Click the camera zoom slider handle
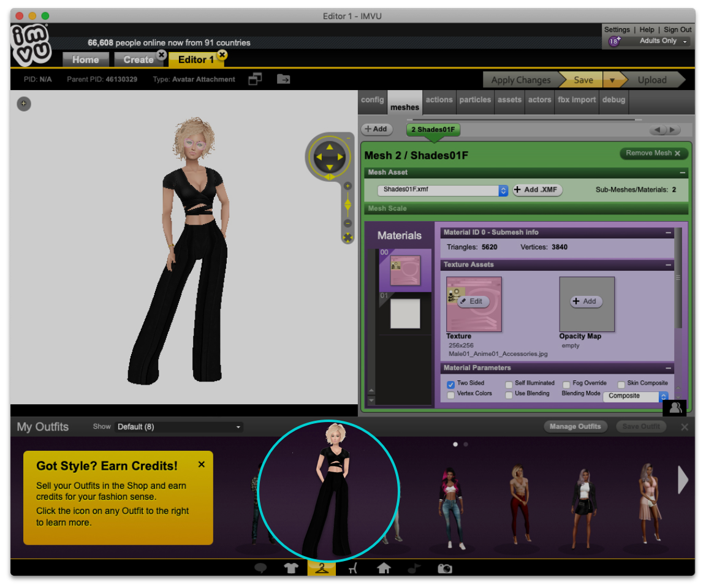 347,205
